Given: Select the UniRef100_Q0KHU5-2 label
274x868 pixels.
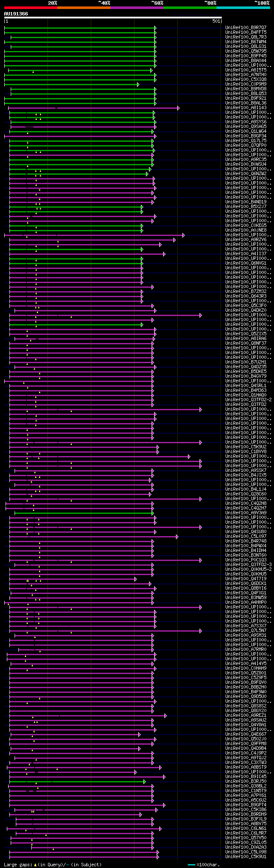Looking at the screenshot, I should pyautogui.click(x=248, y=570).
